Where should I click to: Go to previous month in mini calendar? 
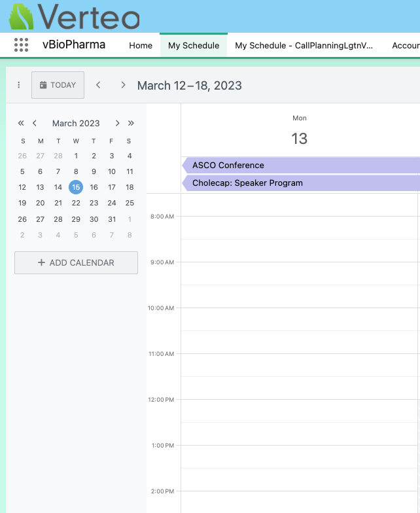pos(35,123)
